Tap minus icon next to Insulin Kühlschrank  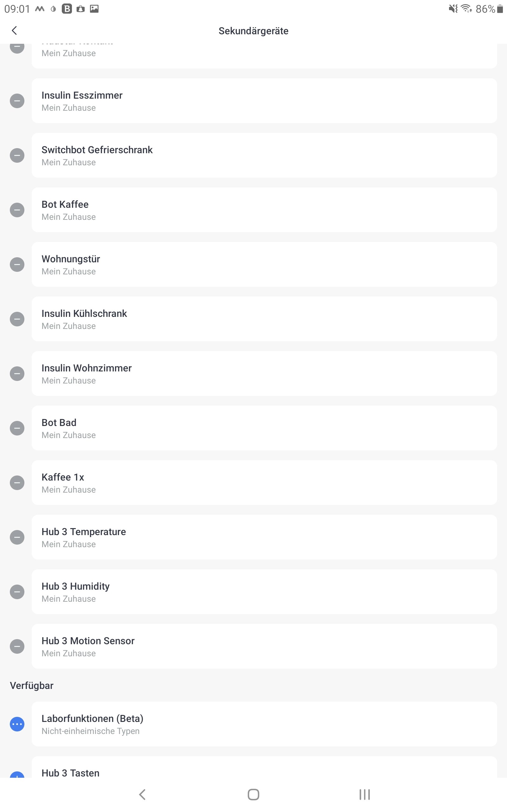coord(17,319)
